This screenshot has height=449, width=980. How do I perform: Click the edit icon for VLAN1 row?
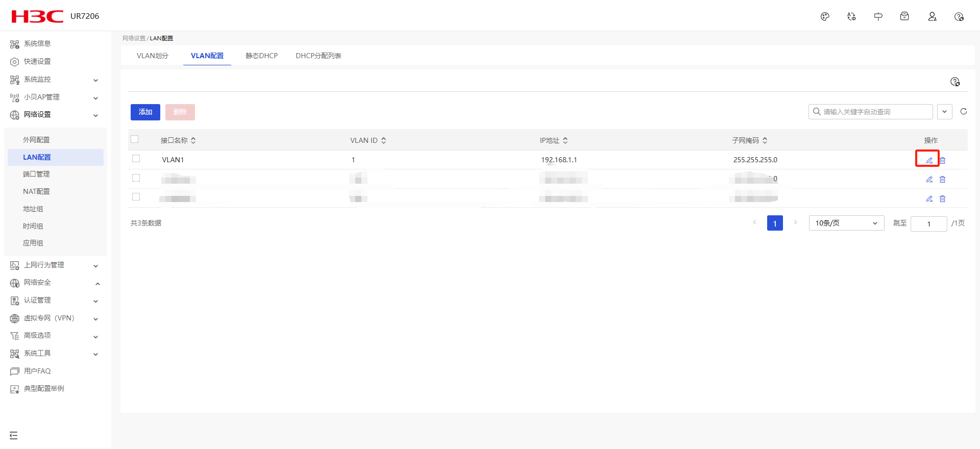coord(929,160)
